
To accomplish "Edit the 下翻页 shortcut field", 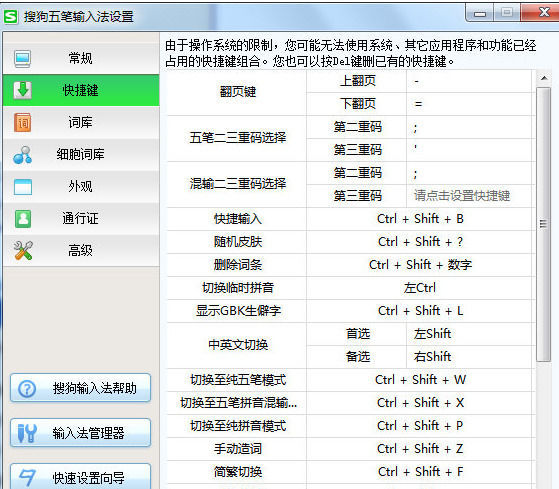I will coord(469,104).
